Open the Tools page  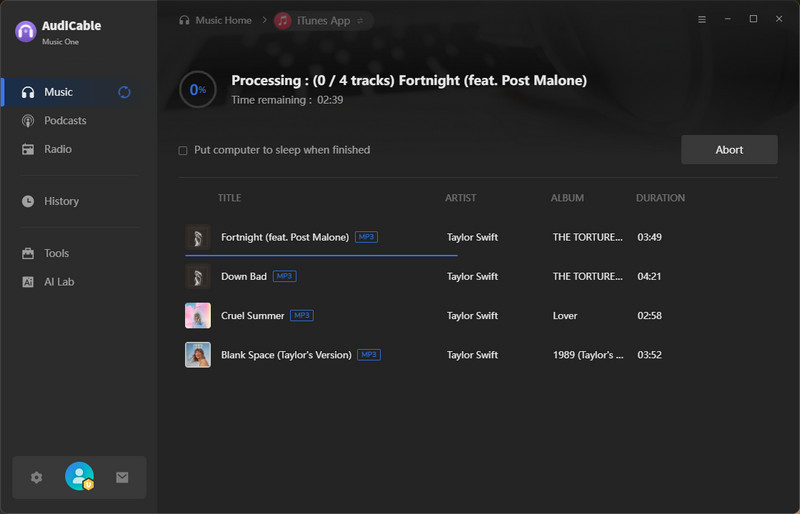point(56,254)
